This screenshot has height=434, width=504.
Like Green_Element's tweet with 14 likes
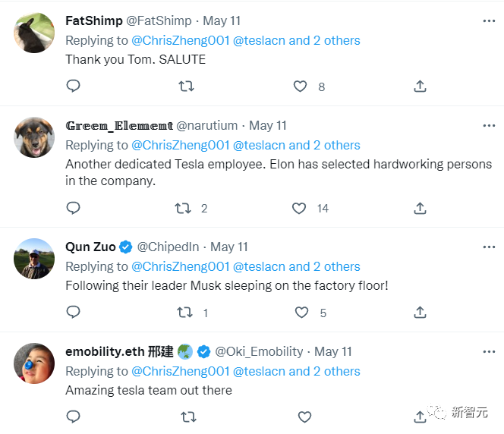pyautogui.click(x=299, y=208)
